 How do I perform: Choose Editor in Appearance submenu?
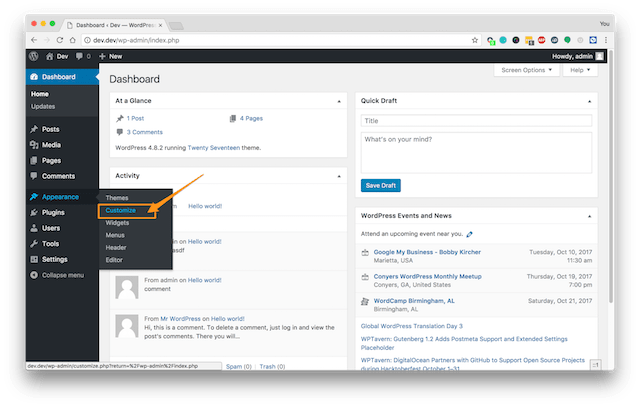(x=114, y=260)
